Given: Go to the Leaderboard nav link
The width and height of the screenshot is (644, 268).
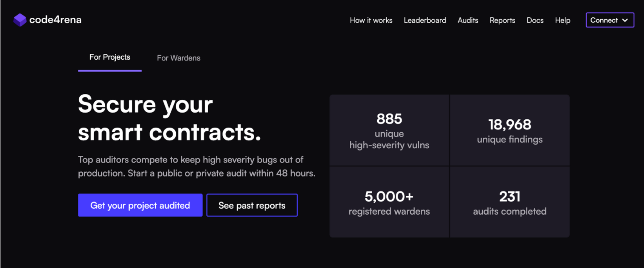Looking at the screenshot, I should pyautogui.click(x=424, y=21).
